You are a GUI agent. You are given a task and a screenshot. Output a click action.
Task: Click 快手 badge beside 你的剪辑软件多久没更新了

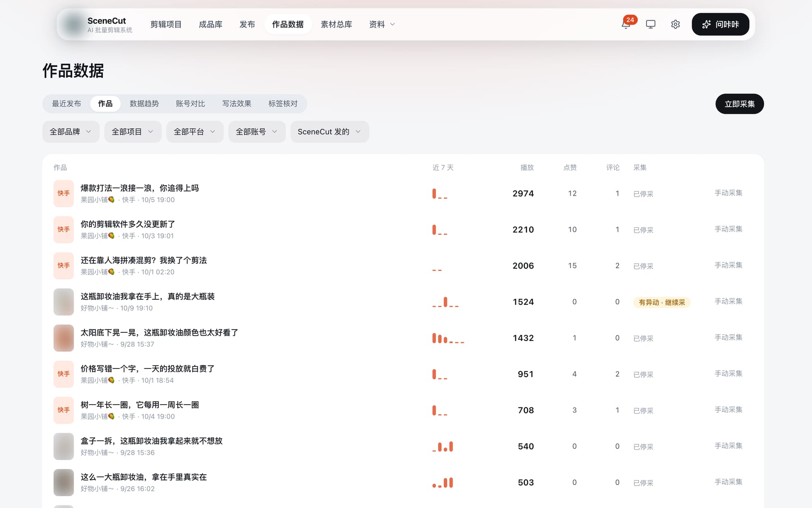pos(64,229)
